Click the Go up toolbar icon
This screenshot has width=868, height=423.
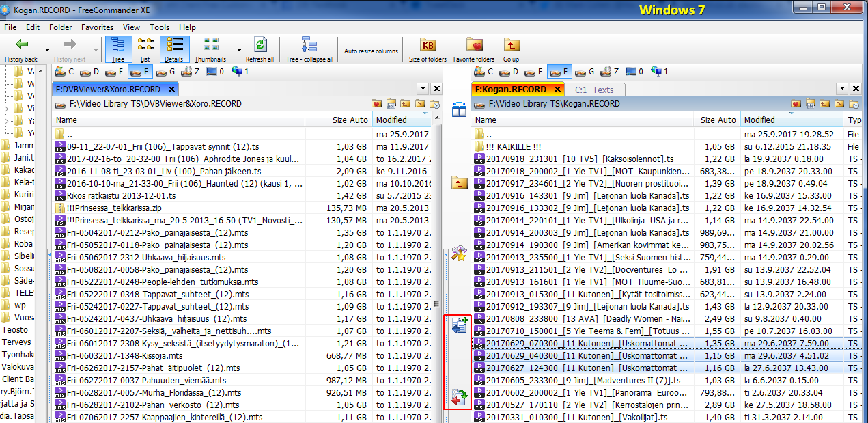coord(512,45)
